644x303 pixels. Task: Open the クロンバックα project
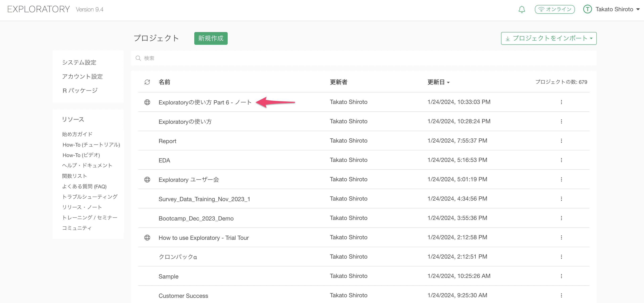[178, 257]
